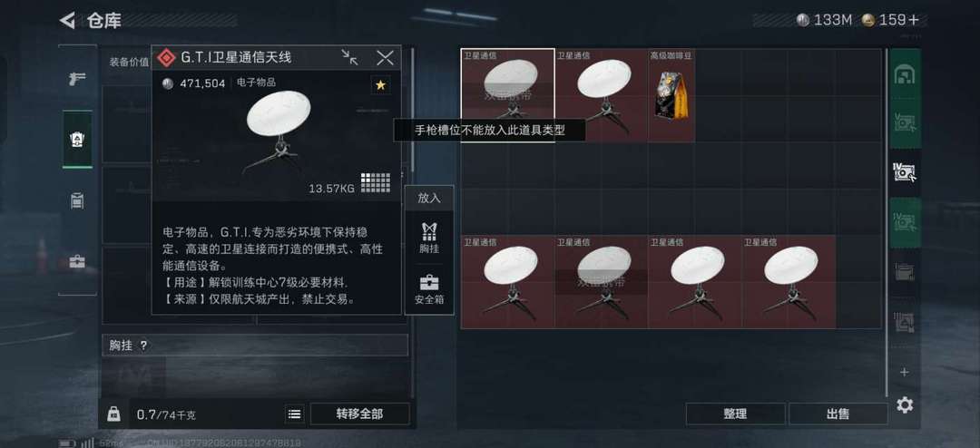Select the pistol category in left sidebar

(x=77, y=79)
